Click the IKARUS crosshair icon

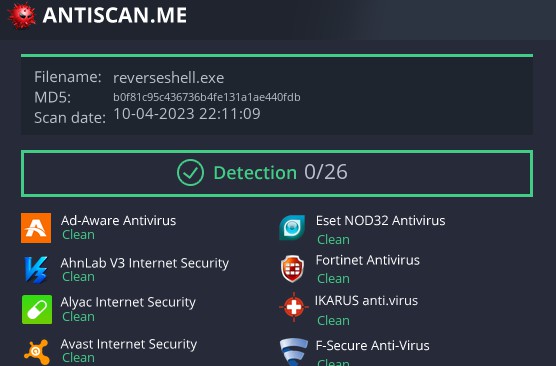tap(294, 307)
